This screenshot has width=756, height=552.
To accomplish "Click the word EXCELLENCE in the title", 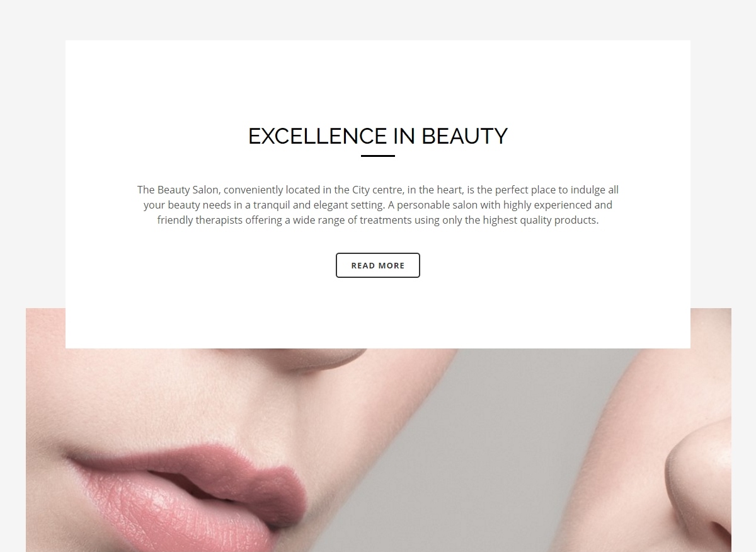I will 318,136.
